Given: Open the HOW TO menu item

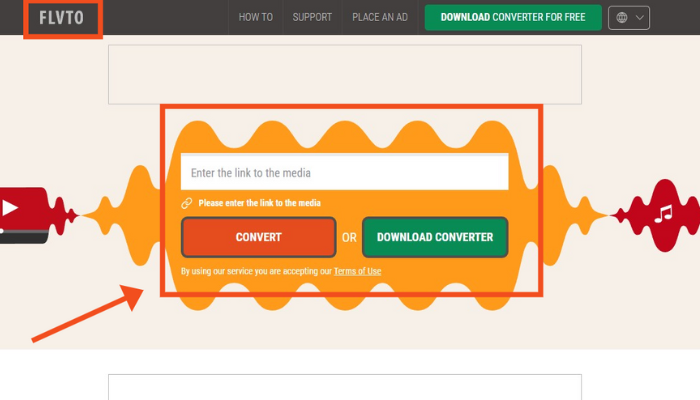Looking at the screenshot, I should click(255, 17).
